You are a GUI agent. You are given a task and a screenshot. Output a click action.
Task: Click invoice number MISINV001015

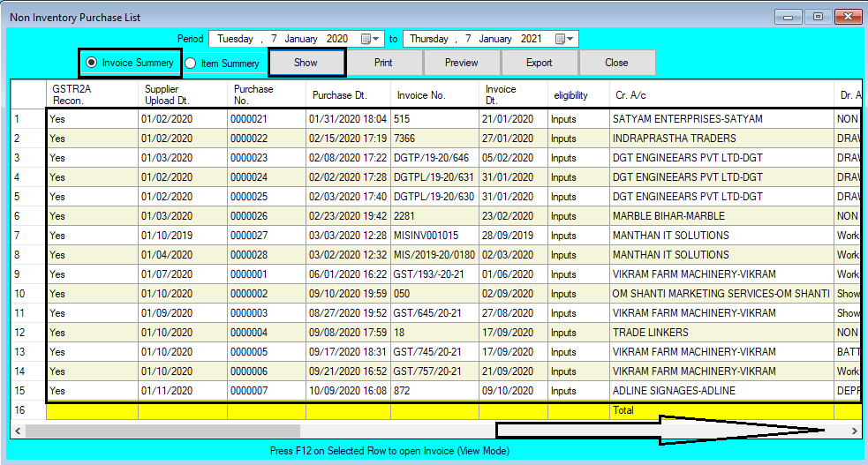tap(434, 235)
